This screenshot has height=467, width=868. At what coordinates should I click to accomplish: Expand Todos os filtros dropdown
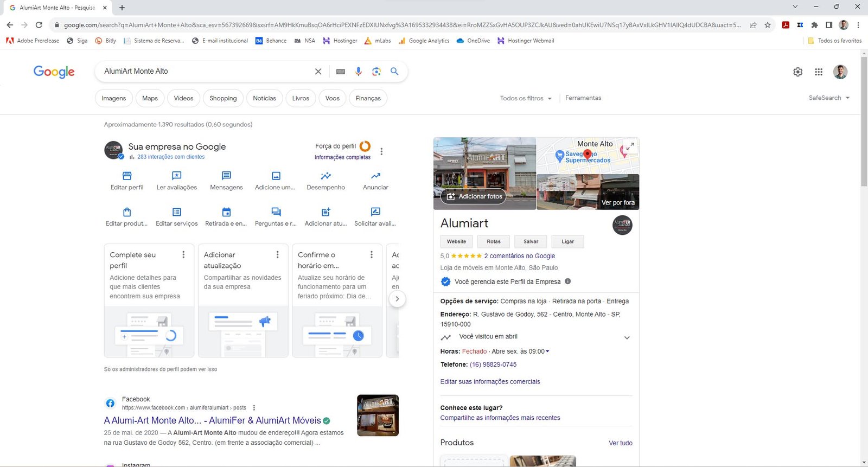[x=526, y=98]
